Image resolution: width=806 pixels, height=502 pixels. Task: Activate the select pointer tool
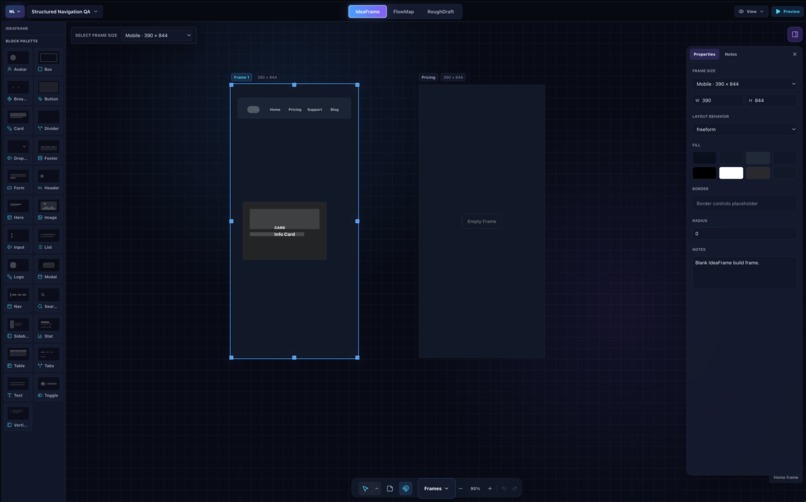tap(365, 489)
